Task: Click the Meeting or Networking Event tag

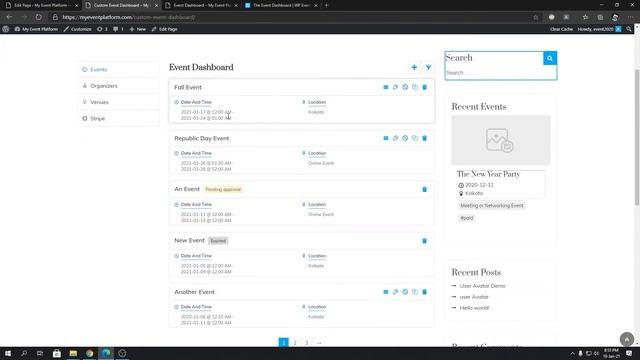Action: 492,206
